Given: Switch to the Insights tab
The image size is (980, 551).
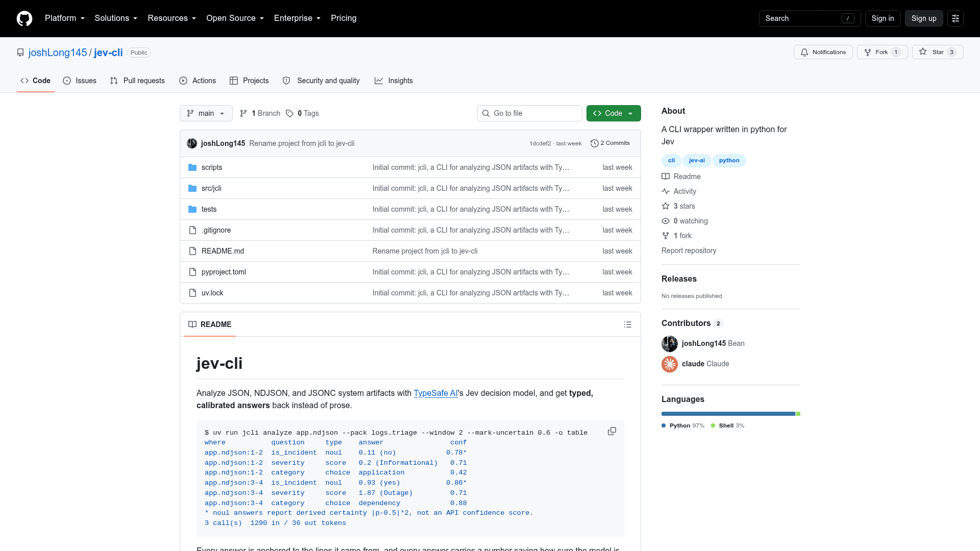Looking at the screenshot, I should point(394,81).
